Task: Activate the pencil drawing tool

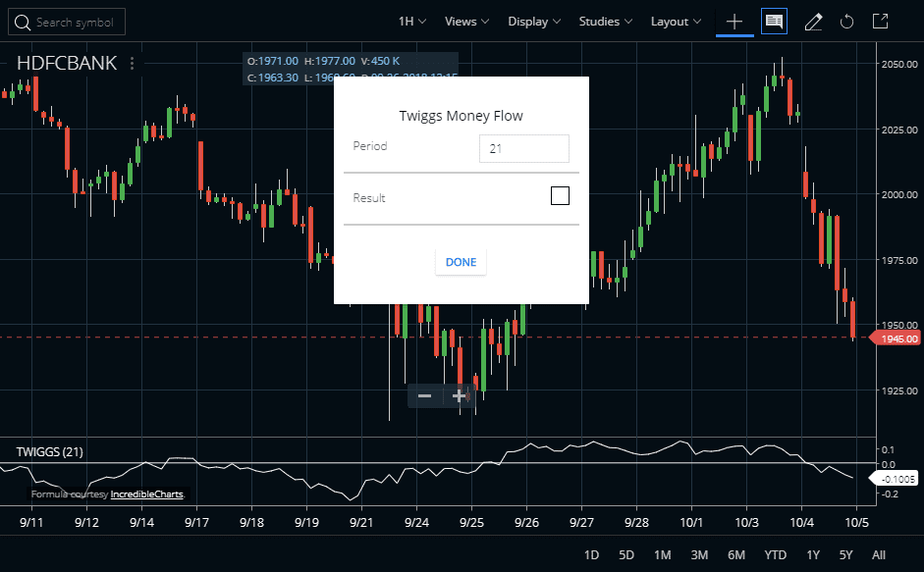Action: 813,22
